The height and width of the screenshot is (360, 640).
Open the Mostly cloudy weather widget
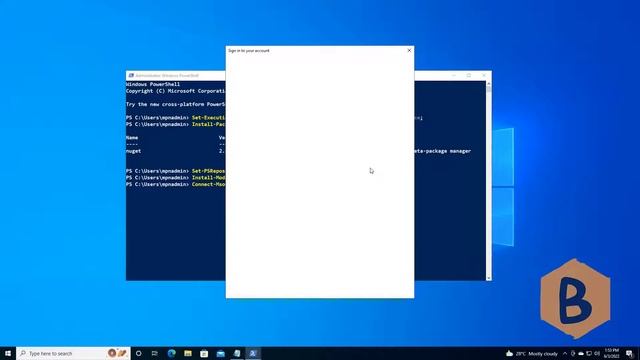coord(532,353)
